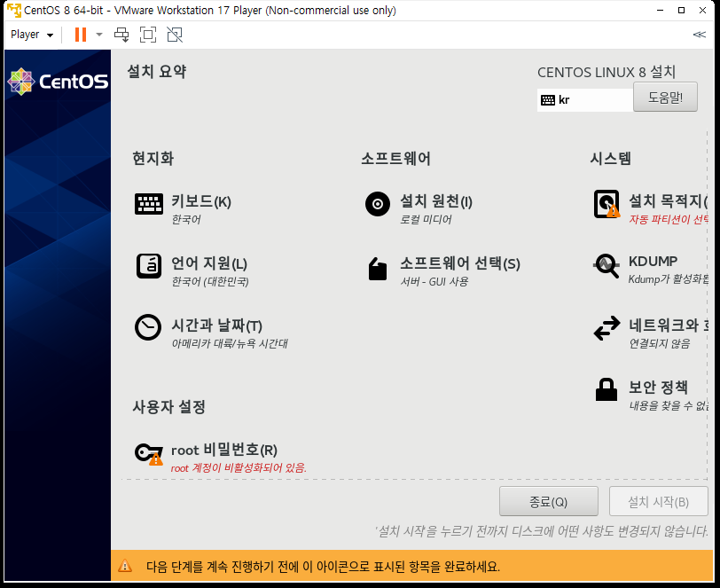The height and width of the screenshot is (588, 720).
Task: Click '서버 - GUI 사용' status text
Action: [434, 282]
